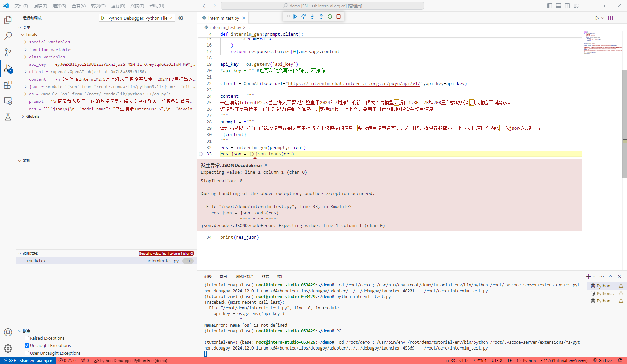The width and height of the screenshot is (627, 364).
Task: Close the JSONDecodeError exception widget
Action: coord(266,165)
